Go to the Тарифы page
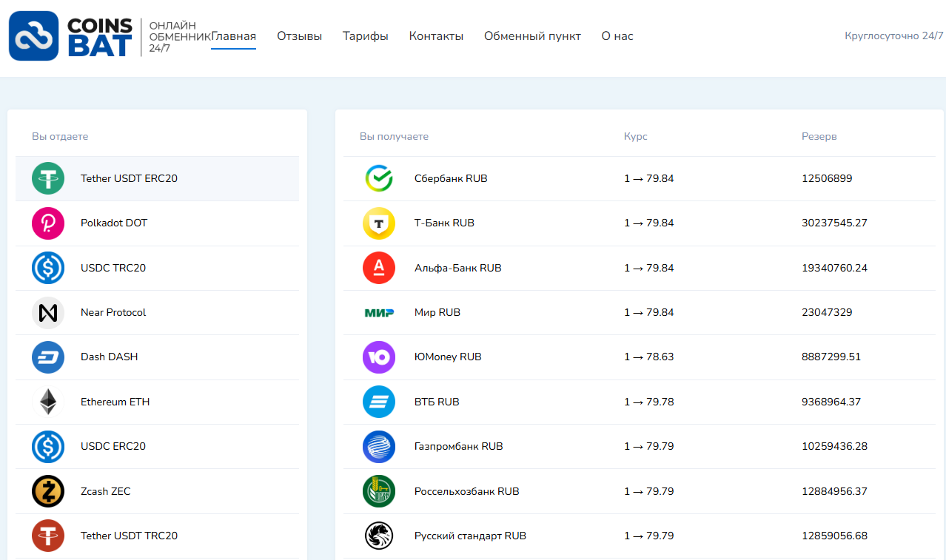Screen dimensions: 946x560 click(365, 36)
